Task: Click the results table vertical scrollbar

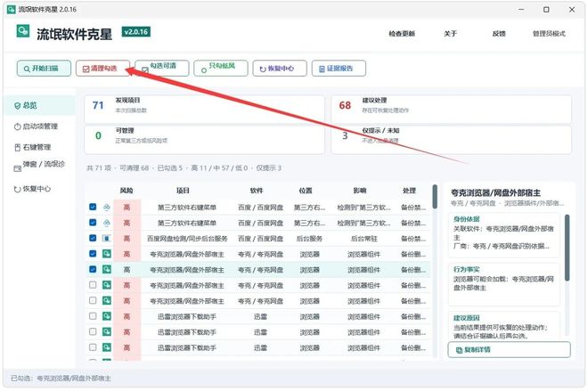Action: point(435,197)
